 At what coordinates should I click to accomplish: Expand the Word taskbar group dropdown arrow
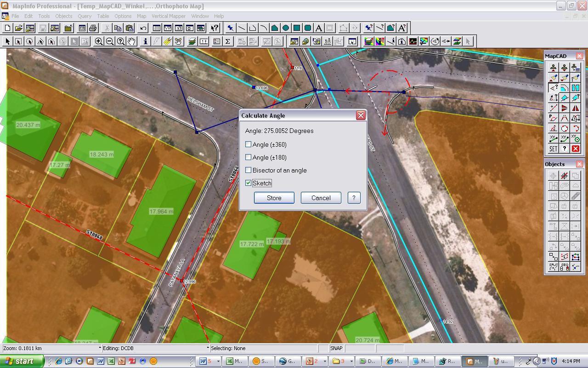point(218,361)
